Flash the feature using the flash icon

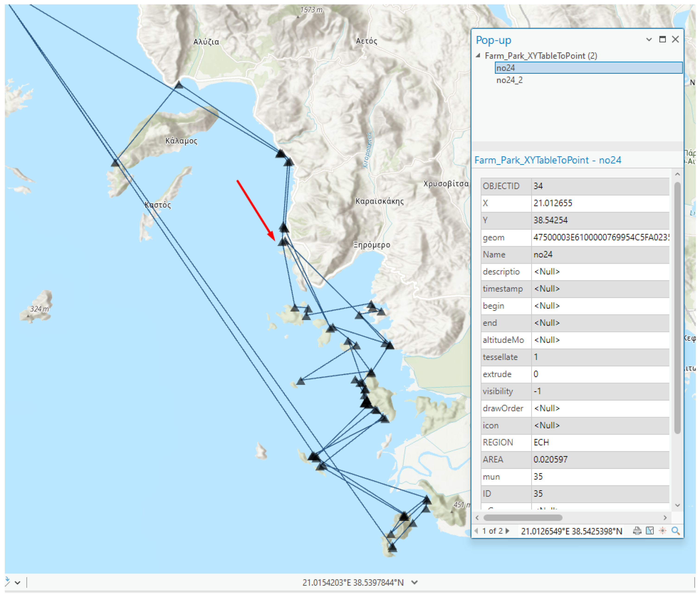pos(662,531)
